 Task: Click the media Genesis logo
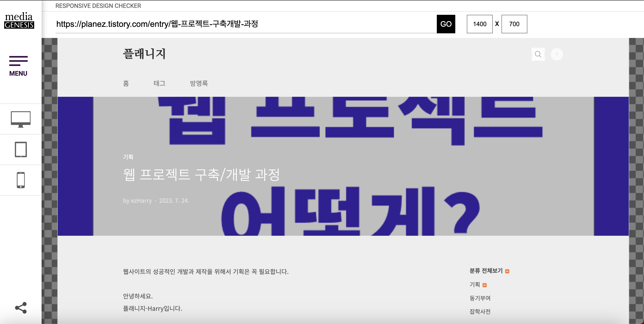(x=19, y=20)
